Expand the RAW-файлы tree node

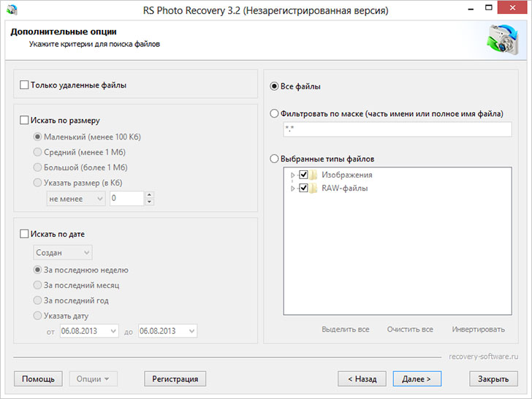pos(293,189)
